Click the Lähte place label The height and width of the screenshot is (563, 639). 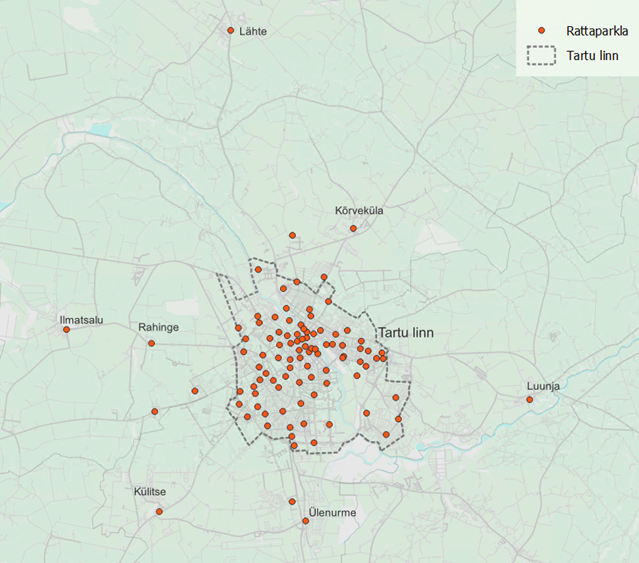coord(253,31)
